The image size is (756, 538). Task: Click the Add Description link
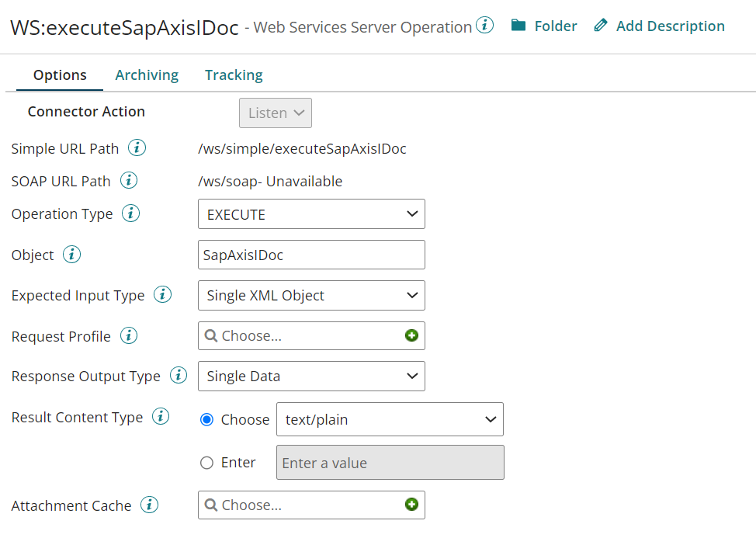[669, 26]
